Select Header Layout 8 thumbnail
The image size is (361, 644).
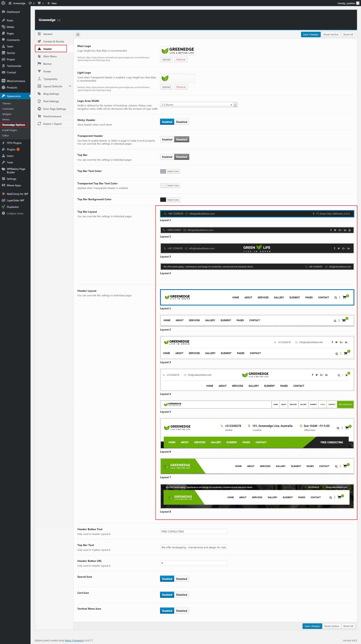[257, 496]
